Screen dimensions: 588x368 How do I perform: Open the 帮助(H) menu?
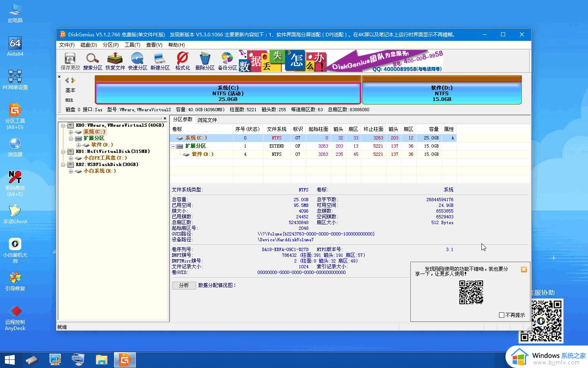tap(176, 45)
